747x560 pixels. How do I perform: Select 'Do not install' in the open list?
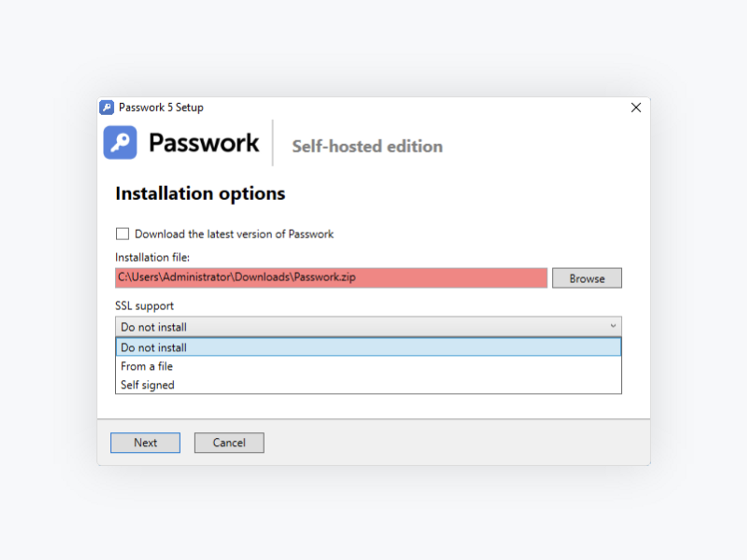click(154, 348)
